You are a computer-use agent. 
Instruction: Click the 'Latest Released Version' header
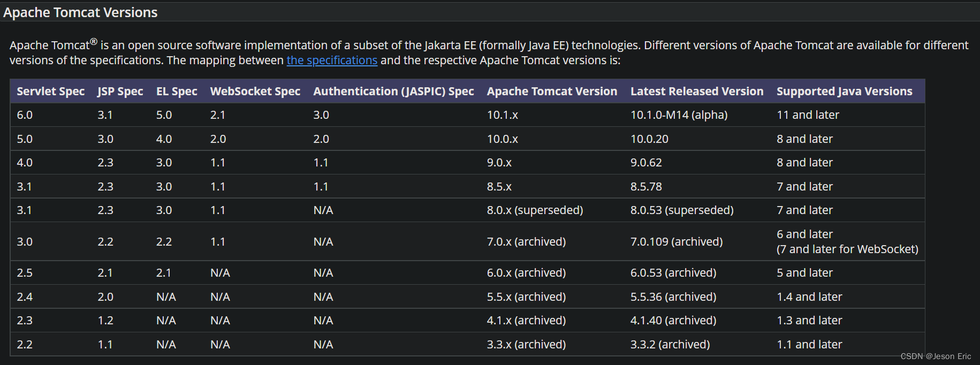(x=697, y=92)
